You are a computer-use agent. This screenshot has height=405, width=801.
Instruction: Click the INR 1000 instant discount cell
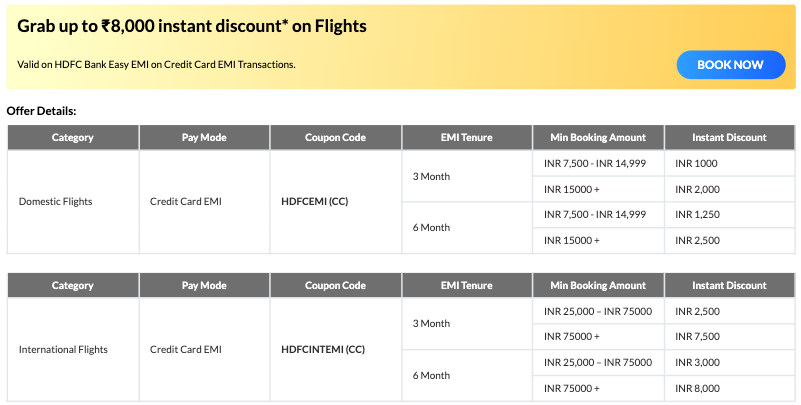[x=697, y=163]
